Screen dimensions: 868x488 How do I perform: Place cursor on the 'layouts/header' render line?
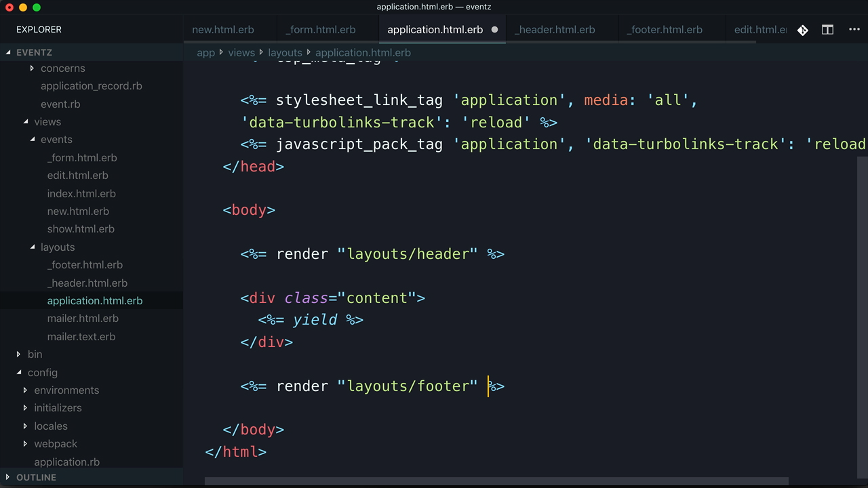tap(372, 254)
